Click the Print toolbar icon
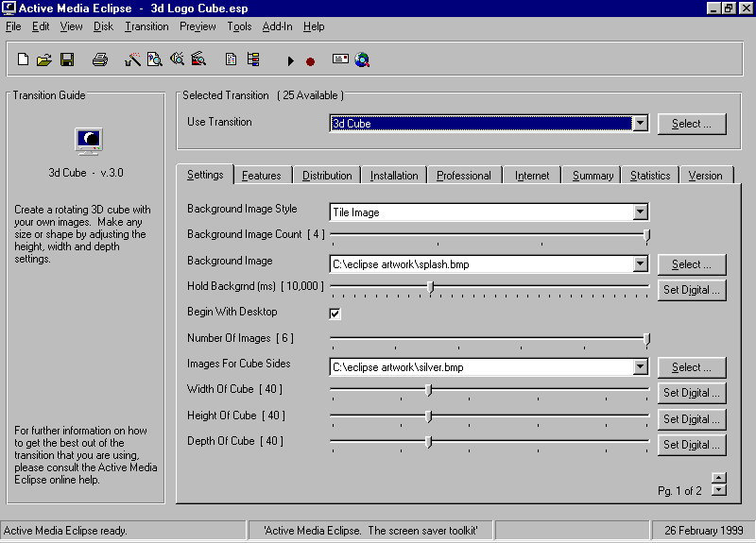Viewport: 756px width, 543px height. (100, 59)
